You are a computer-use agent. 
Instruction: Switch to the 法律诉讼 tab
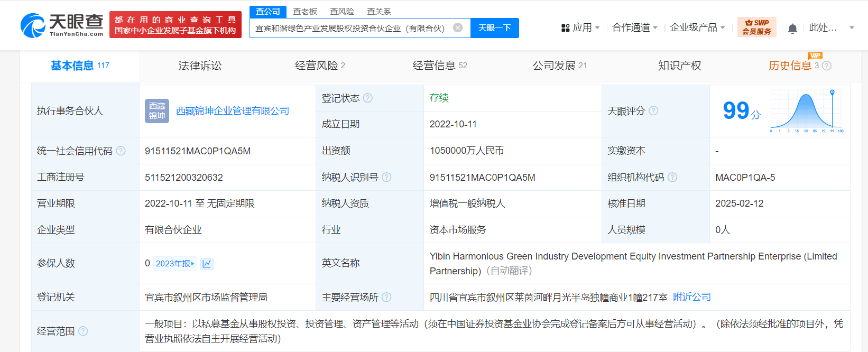pyautogui.click(x=200, y=66)
